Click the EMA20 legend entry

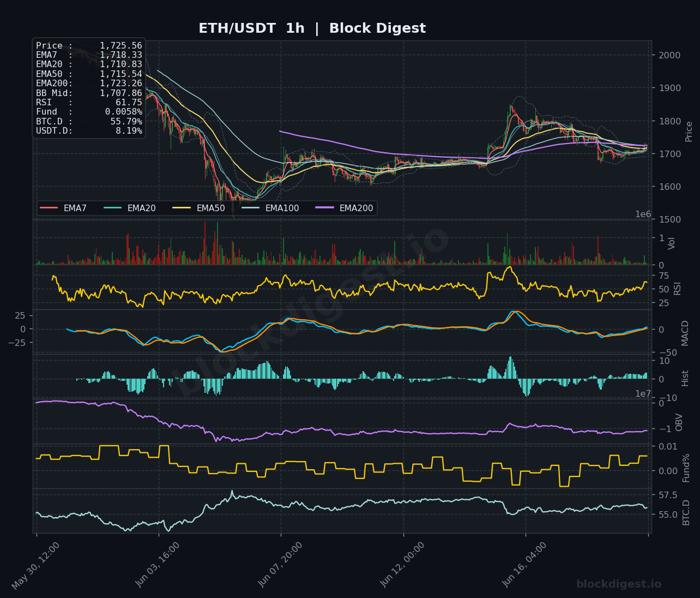130,208
